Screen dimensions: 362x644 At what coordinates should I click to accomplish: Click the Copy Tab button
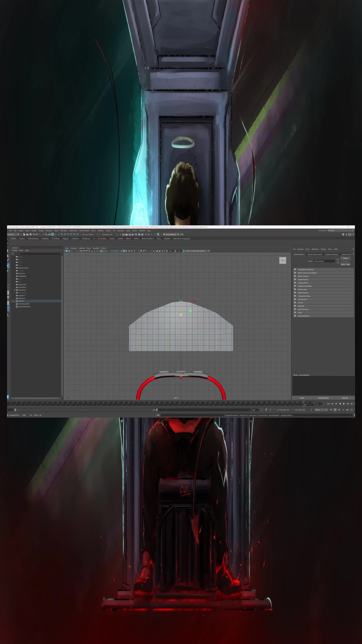(345, 398)
